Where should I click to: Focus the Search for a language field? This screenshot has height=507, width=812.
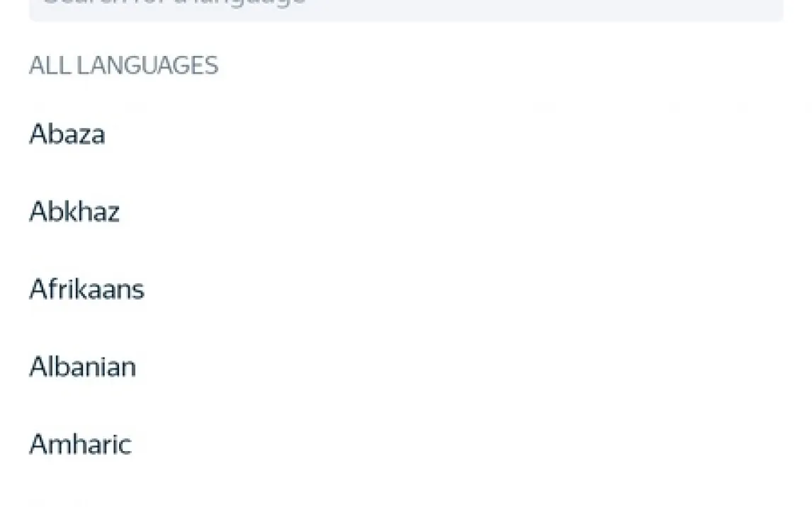pyautogui.click(x=406, y=9)
